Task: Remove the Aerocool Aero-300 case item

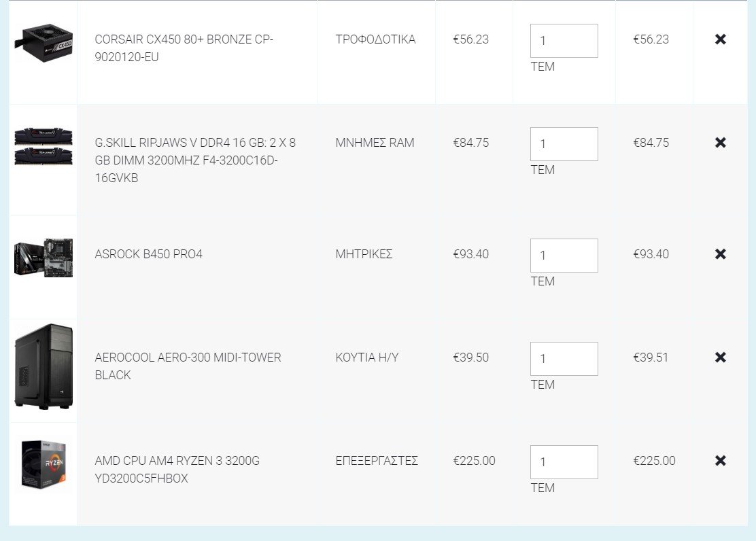Action: [x=721, y=357]
